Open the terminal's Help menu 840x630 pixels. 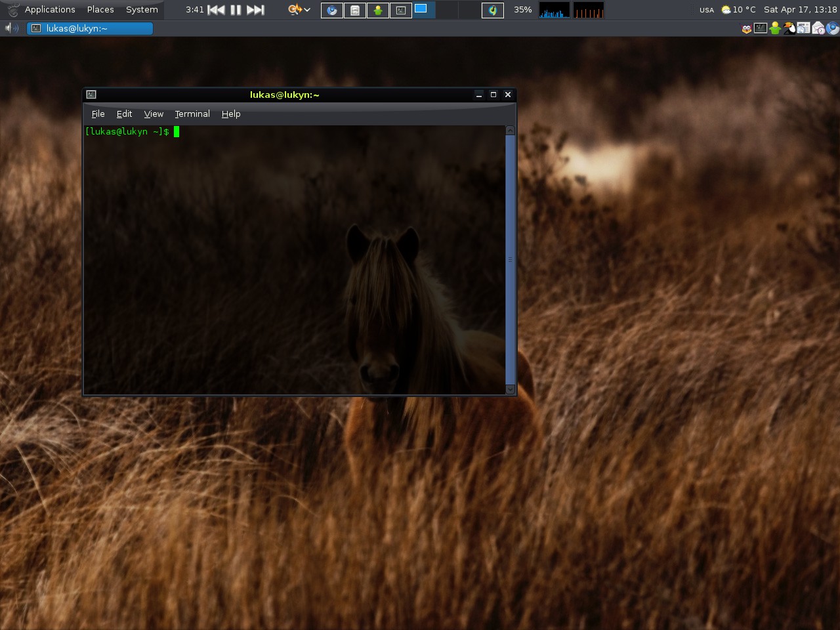(x=231, y=114)
